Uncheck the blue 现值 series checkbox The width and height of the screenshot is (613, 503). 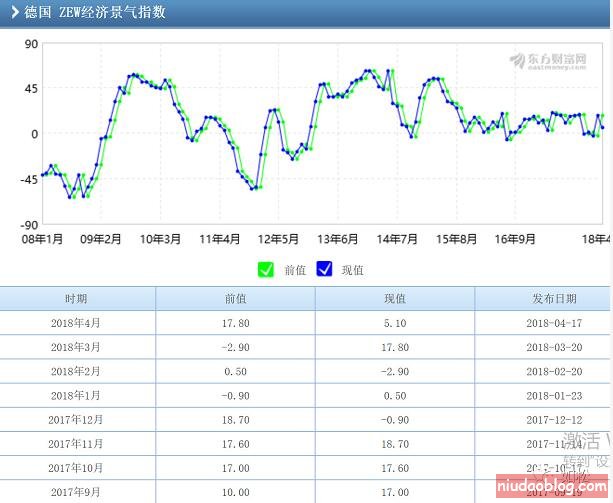coord(324,269)
